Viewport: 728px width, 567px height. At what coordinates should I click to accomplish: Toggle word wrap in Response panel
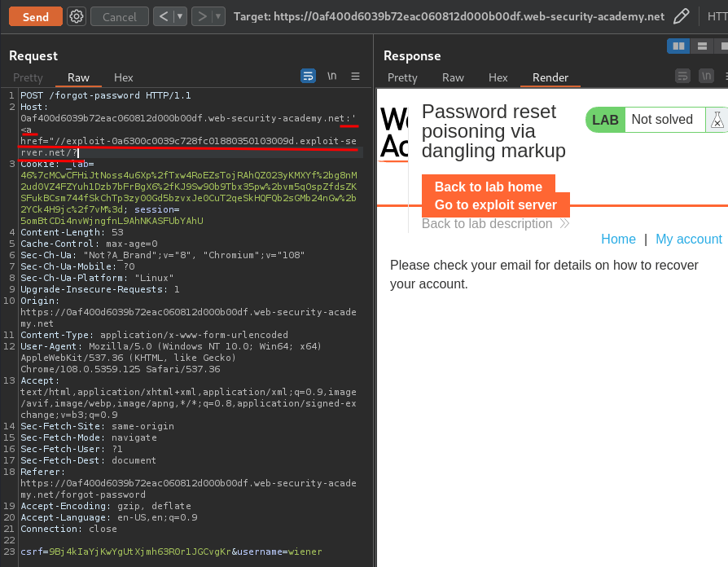[682, 76]
